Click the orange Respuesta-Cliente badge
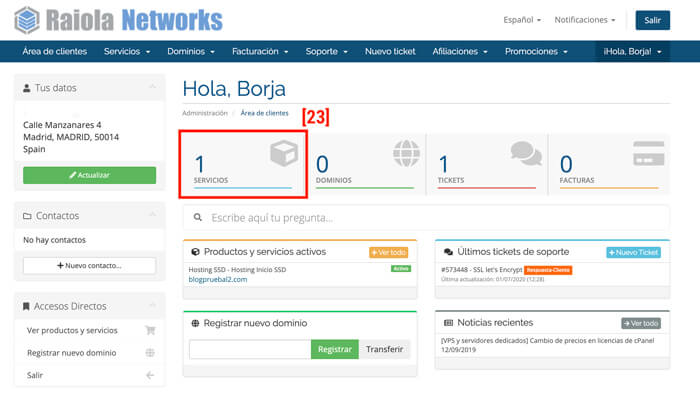This screenshot has width=700, height=401. pyautogui.click(x=548, y=270)
